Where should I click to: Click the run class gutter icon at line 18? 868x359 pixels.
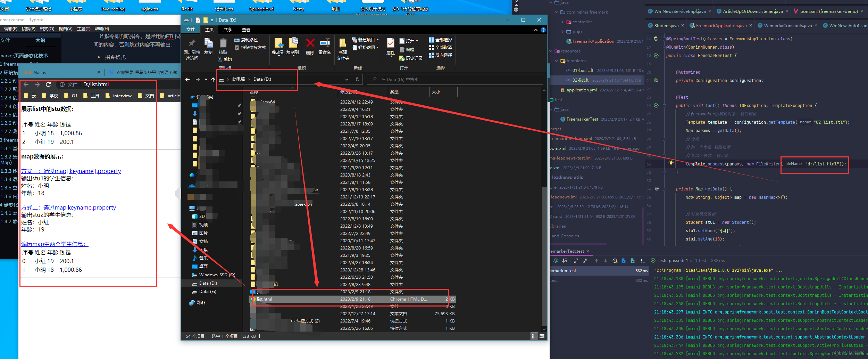tap(656, 55)
